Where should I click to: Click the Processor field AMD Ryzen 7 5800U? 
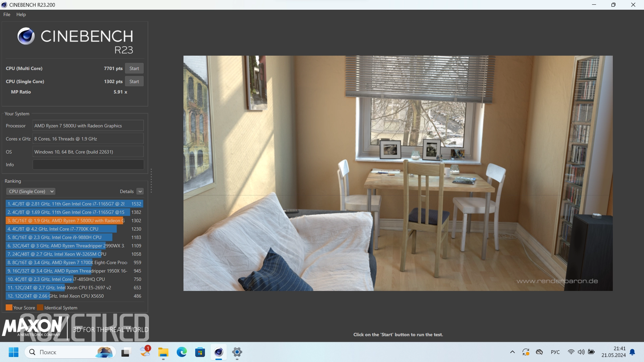[88, 126]
